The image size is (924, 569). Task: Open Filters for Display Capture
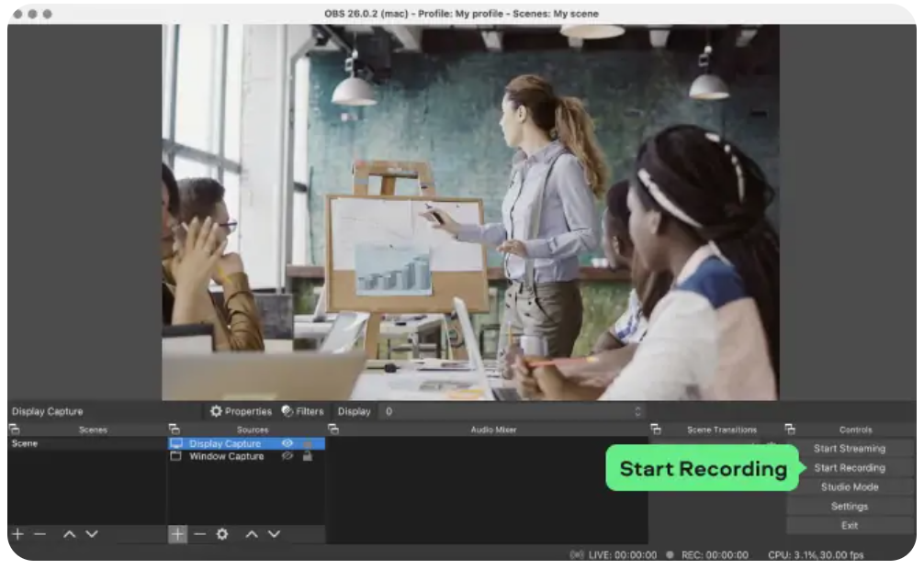(303, 411)
